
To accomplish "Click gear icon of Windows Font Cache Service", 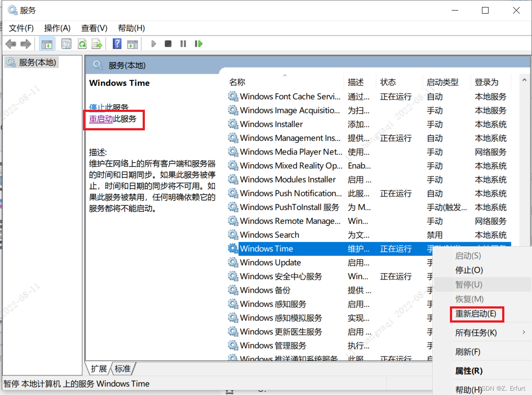I will [x=233, y=97].
